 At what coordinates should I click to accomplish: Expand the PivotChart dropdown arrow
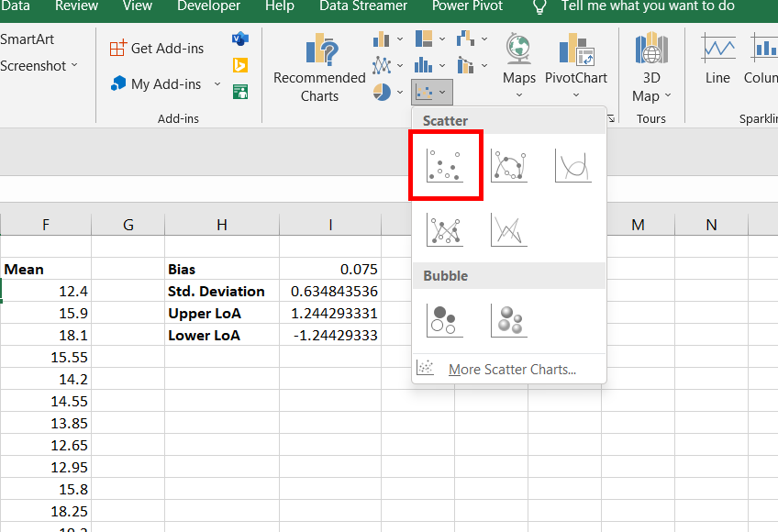[576, 94]
